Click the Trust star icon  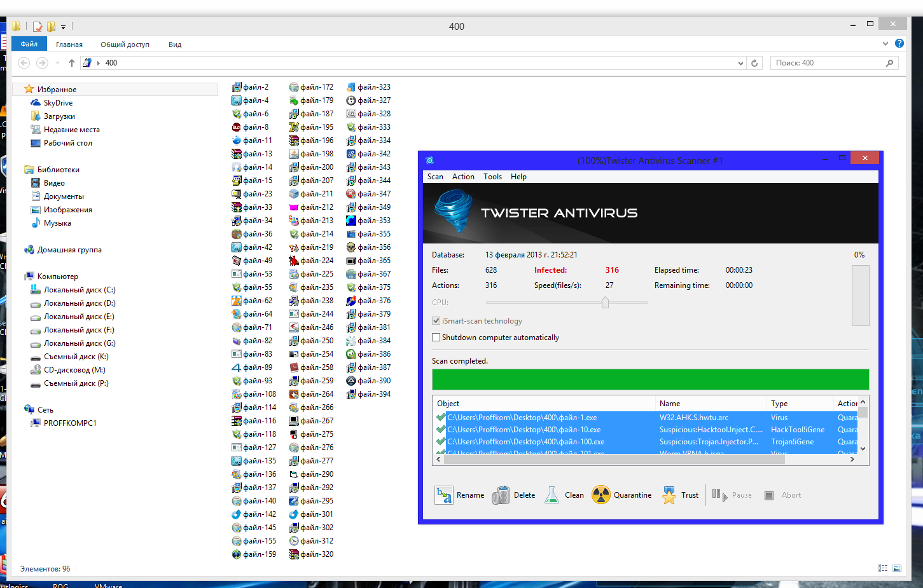click(669, 495)
